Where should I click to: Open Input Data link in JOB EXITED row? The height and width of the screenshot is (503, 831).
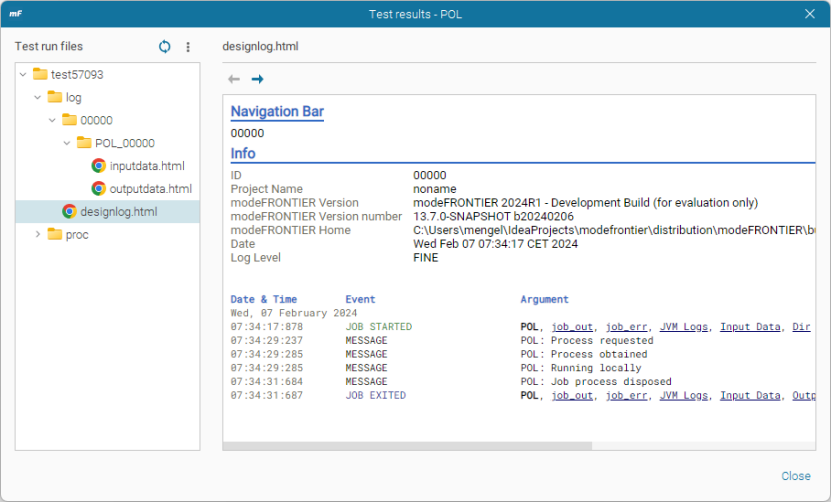[x=750, y=395]
